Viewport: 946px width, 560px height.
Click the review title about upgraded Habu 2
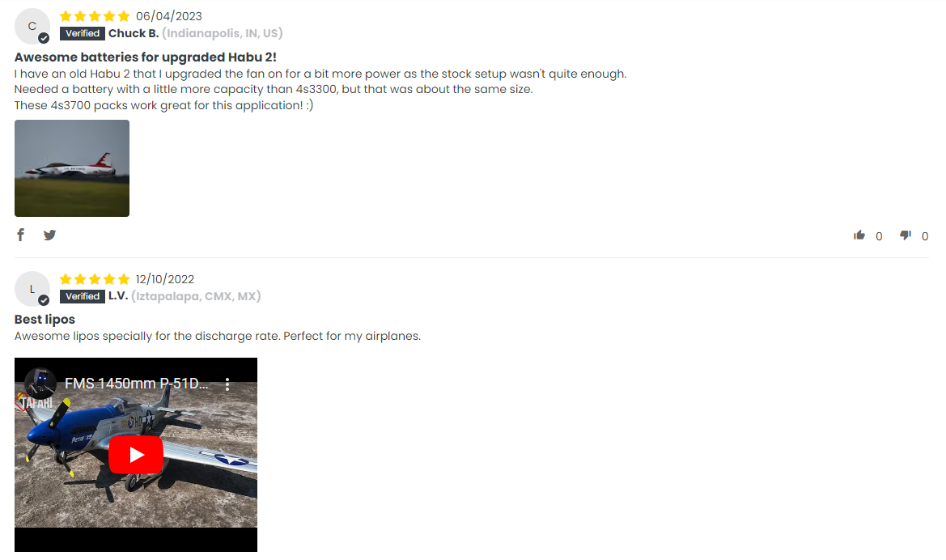coord(146,57)
